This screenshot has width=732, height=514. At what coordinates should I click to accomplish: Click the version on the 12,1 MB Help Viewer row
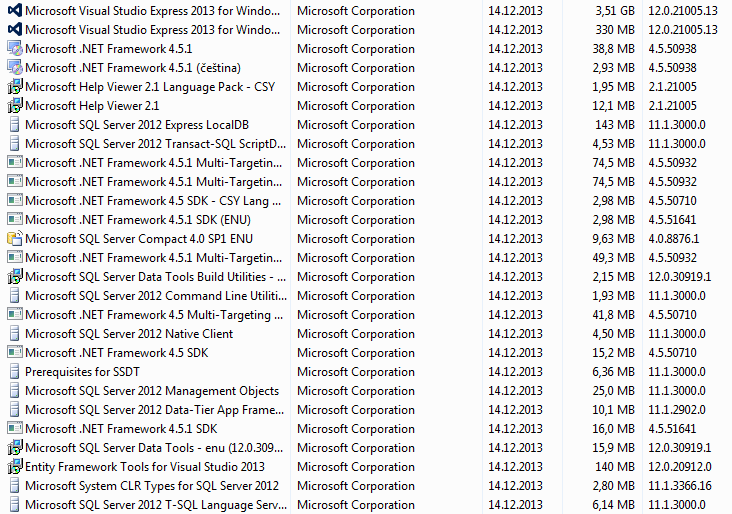click(x=672, y=106)
